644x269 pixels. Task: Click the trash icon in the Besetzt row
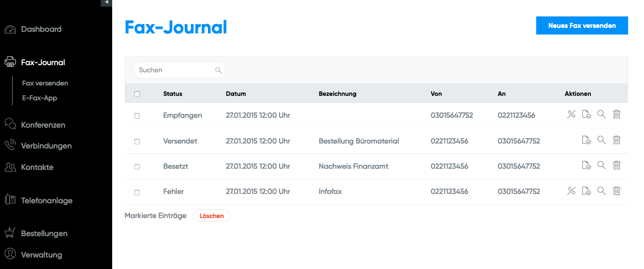point(617,165)
